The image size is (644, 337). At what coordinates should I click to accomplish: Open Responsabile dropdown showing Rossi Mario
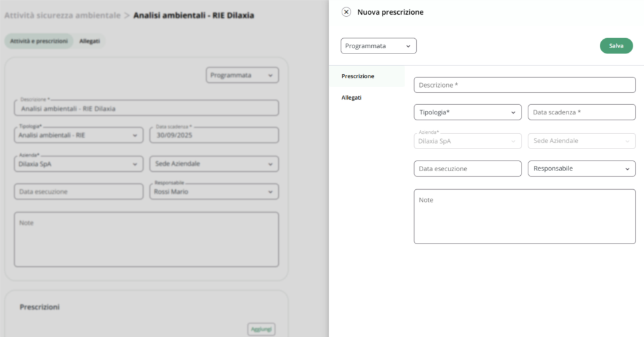pyautogui.click(x=214, y=192)
